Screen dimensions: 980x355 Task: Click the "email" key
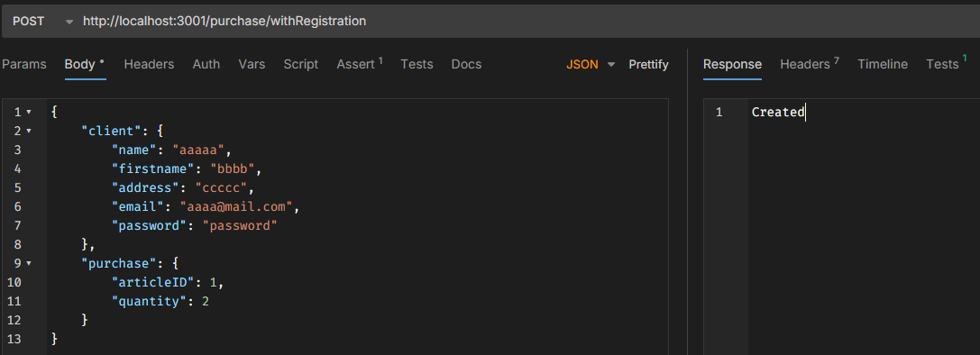(x=138, y=207)
